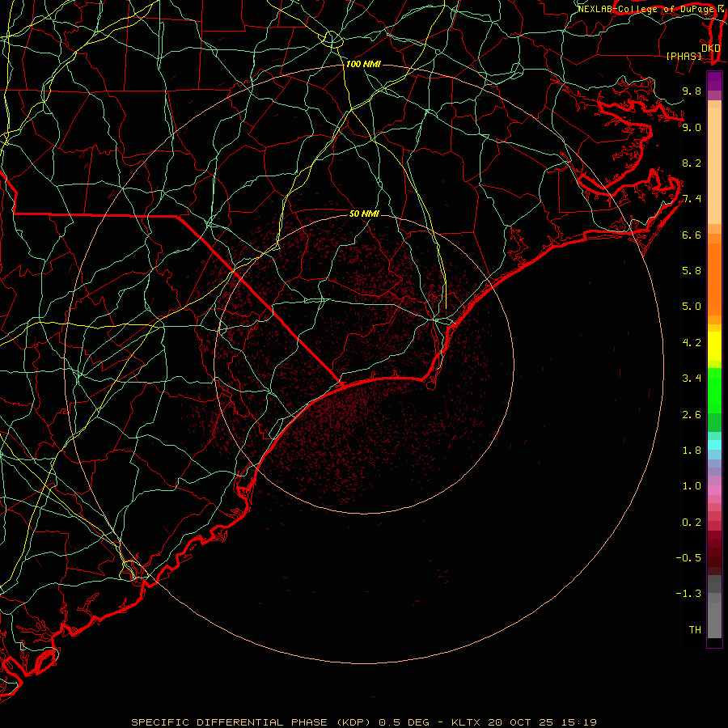The image size is (728, 728).
Task: Click the cyan segment of the color bar
Action: click(x=714, y=445)
